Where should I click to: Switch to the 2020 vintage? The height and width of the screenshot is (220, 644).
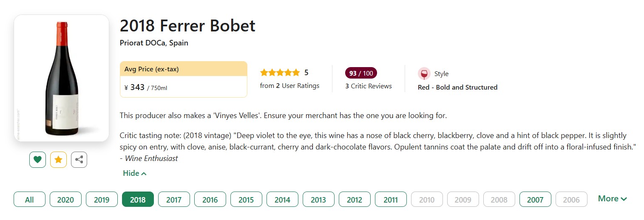pos(65,200)
